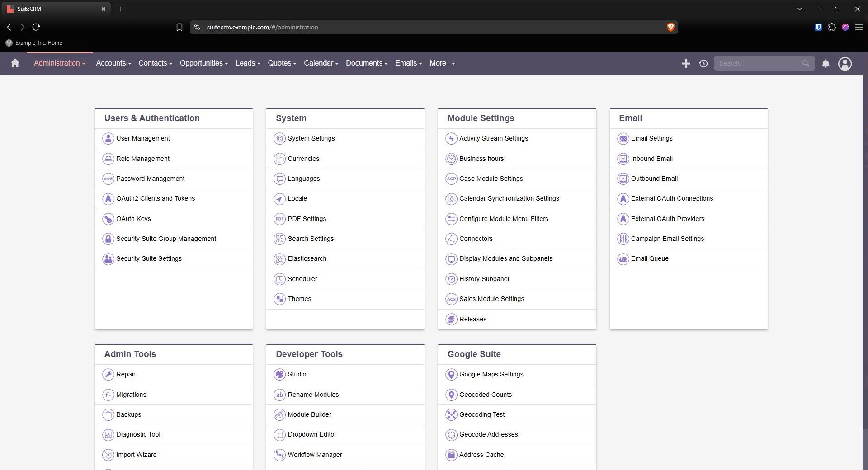
Task: Go to Home via house icon
Action: [x=15, y=63]
